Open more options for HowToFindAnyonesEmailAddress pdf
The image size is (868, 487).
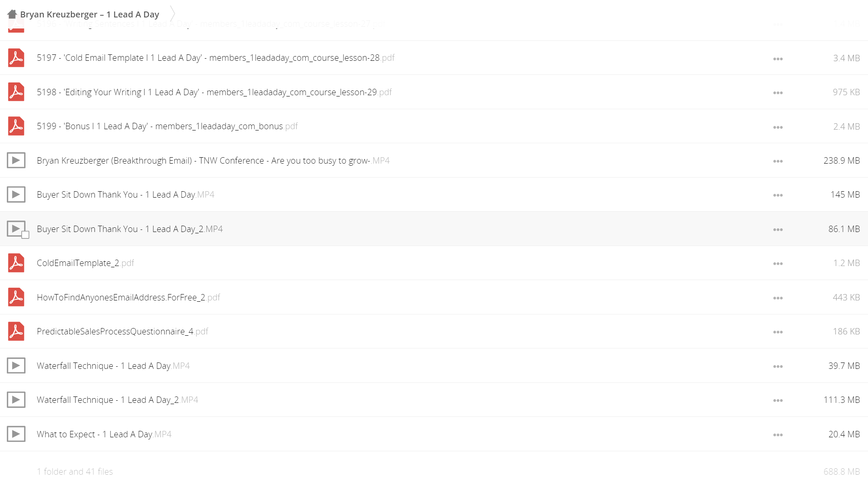pyautogui.click(x=778, y=298)
